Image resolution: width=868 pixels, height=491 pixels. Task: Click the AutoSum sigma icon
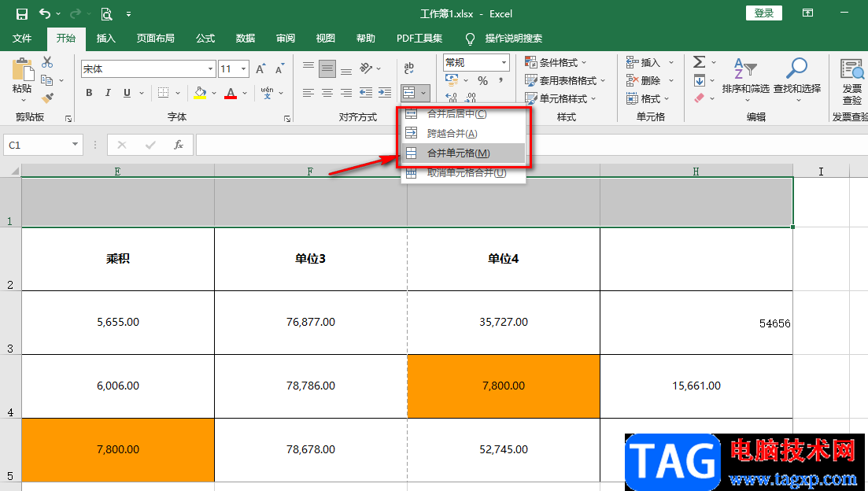pyautogui.click(x=699, y=62)
